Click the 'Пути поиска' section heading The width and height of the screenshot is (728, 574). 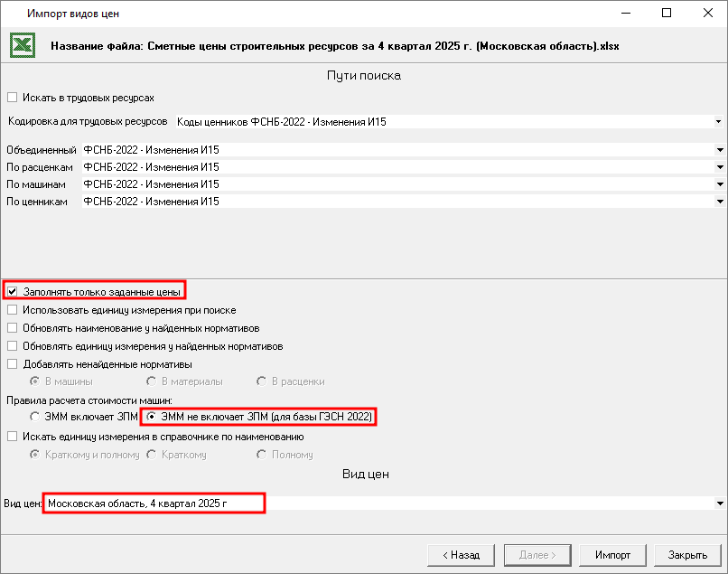point(364,76)
